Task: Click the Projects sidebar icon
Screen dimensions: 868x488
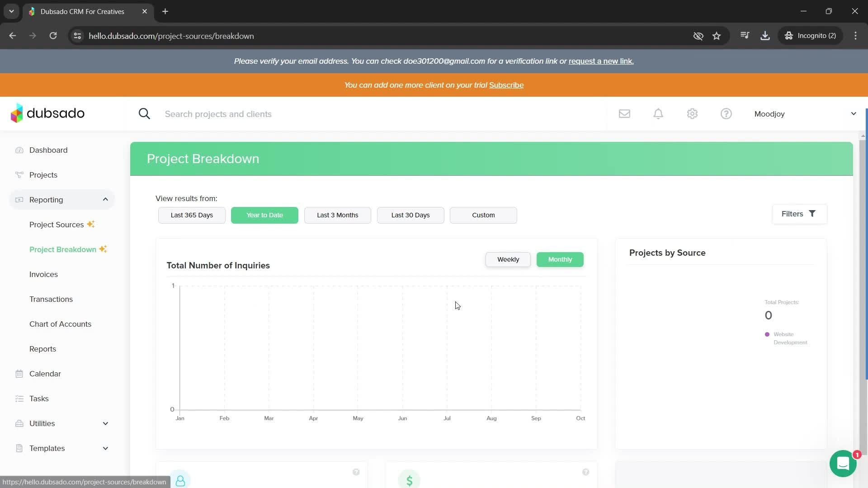Action: (x=19, y=175)
